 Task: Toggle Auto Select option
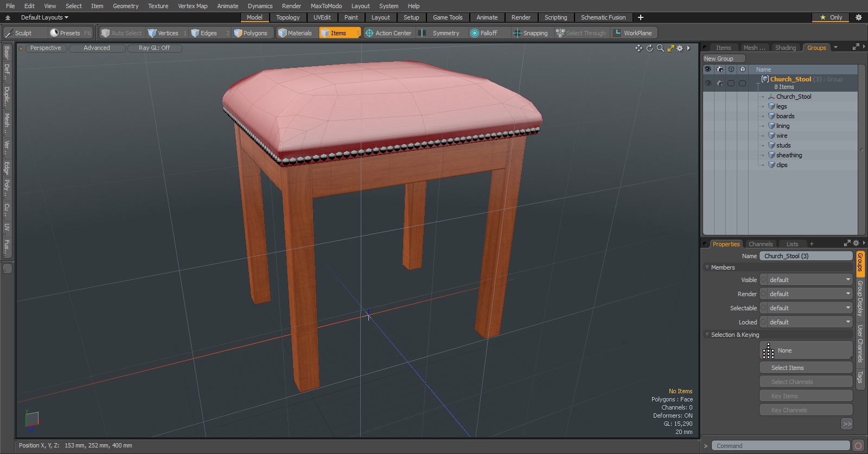(122, 33)
